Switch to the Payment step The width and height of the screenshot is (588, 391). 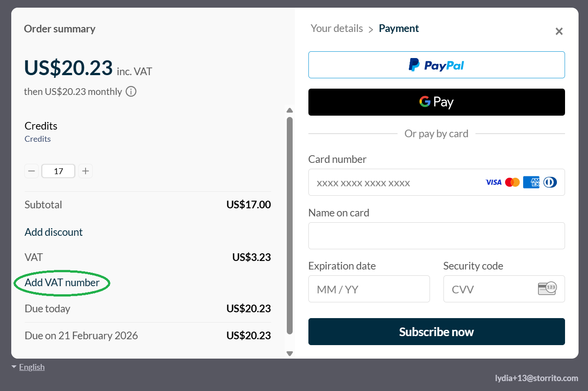click(398, 28)
